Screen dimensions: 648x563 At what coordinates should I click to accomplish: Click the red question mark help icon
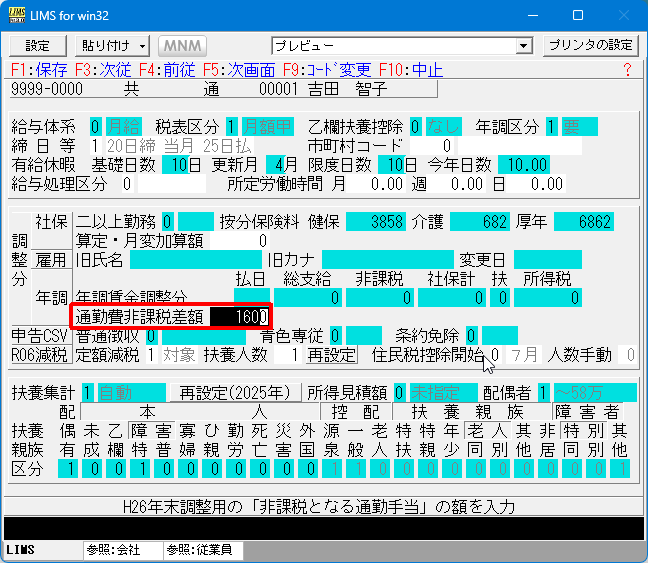pos(627,70)
